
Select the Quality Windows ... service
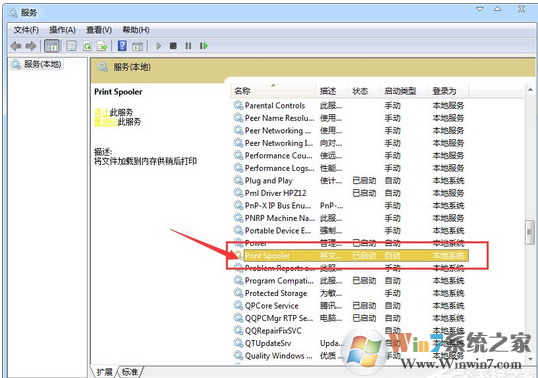(x=350, y=356)
